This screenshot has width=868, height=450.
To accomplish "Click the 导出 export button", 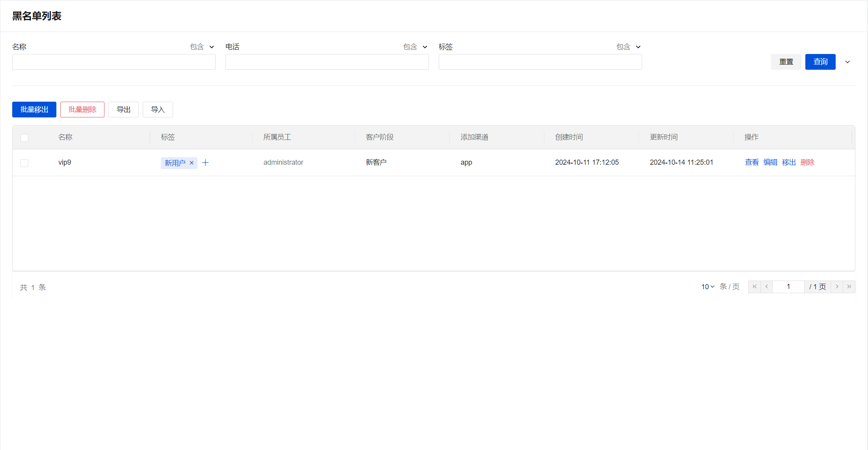I will pos(123,110).
